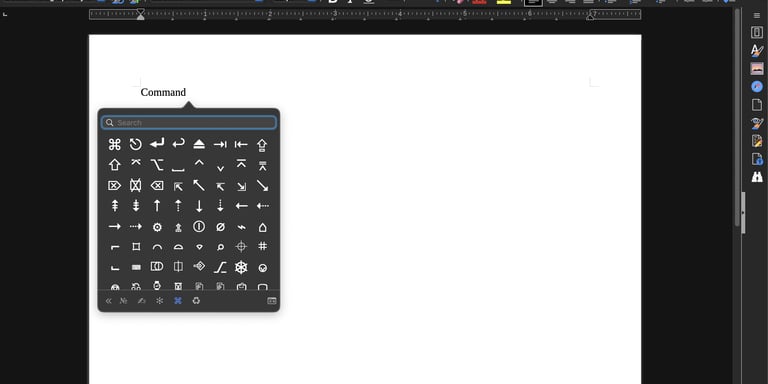The height and width of the screenshot is (384, 768).
Task: Insert the slope symbol
Action: (220, 267)
